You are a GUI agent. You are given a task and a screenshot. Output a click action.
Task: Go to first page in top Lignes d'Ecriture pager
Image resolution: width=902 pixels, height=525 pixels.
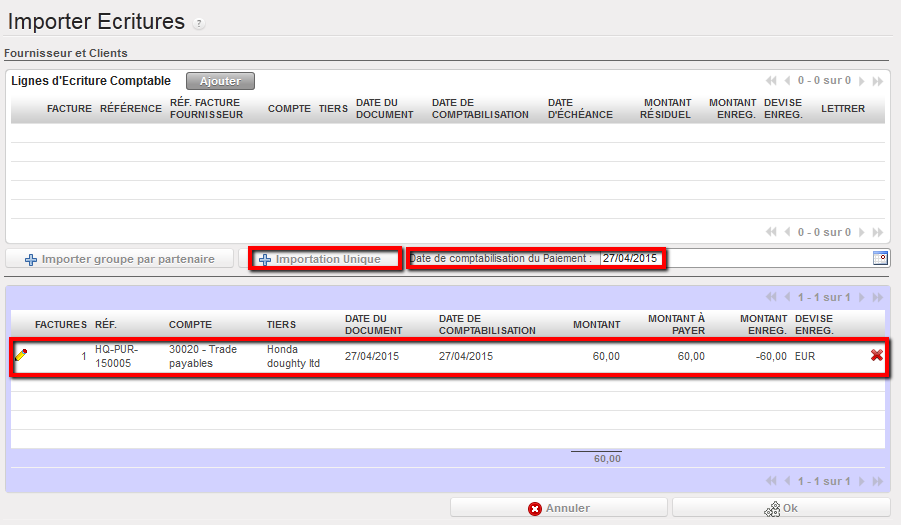(771, 81)
